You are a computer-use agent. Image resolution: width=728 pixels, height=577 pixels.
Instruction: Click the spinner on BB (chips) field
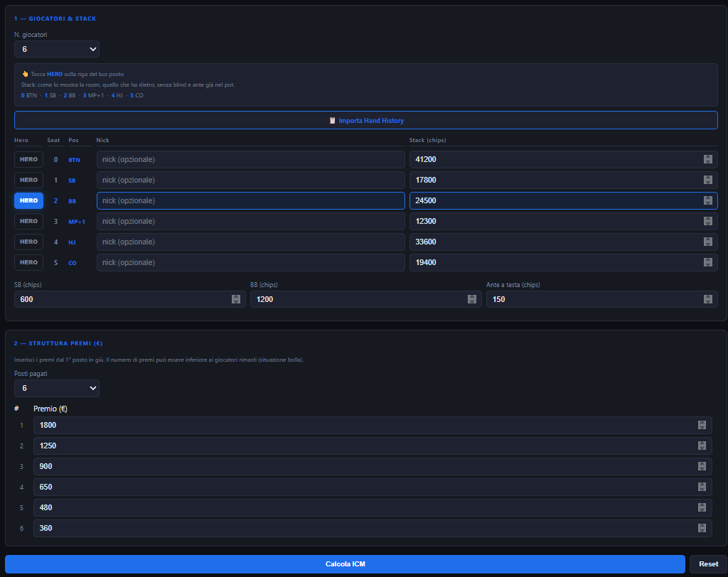pyautogui.click(x=472, y=299)
